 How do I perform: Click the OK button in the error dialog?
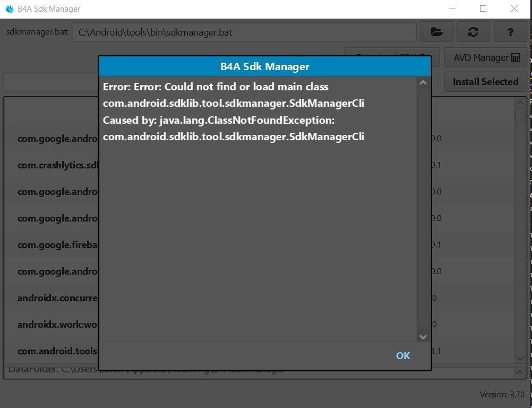[x=403, y=355]
